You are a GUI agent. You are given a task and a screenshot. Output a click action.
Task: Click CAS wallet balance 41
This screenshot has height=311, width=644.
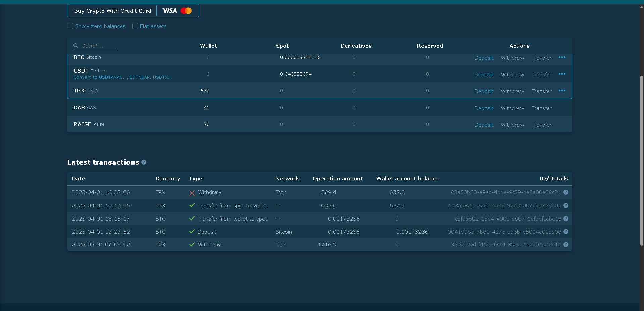click(x=206, y=108)
